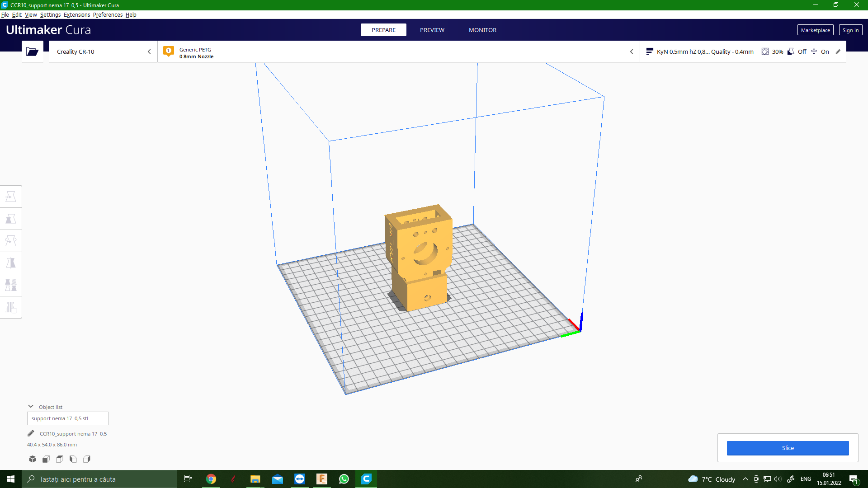Switch to front view icon

(x=46, y=459)
